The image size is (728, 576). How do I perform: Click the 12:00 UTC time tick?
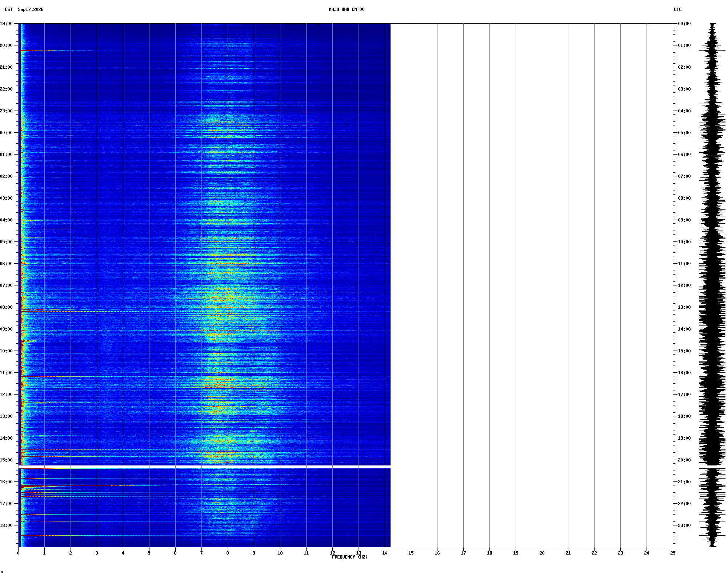click(684, 285)
